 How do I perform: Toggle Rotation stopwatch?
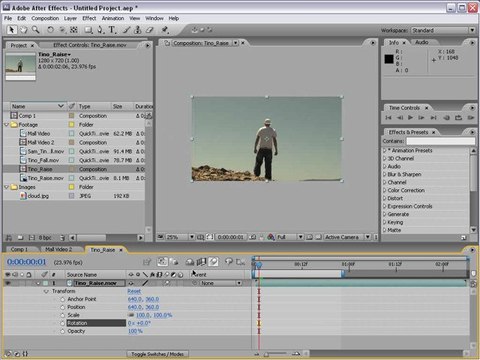[x=62, y=323]
